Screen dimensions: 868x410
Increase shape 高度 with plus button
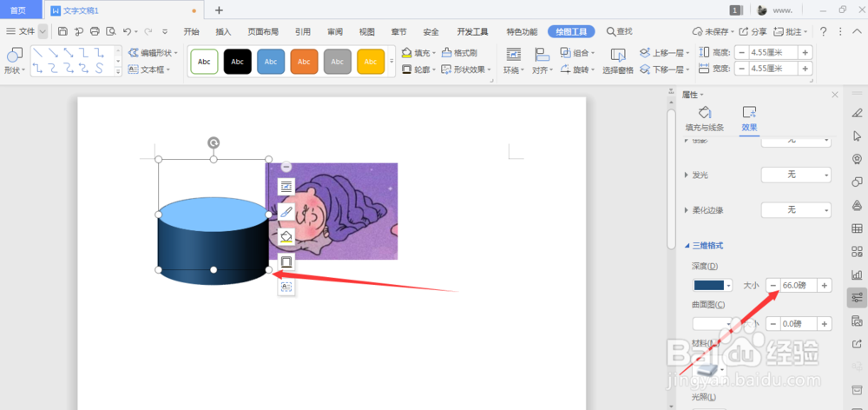pos(805,53)
